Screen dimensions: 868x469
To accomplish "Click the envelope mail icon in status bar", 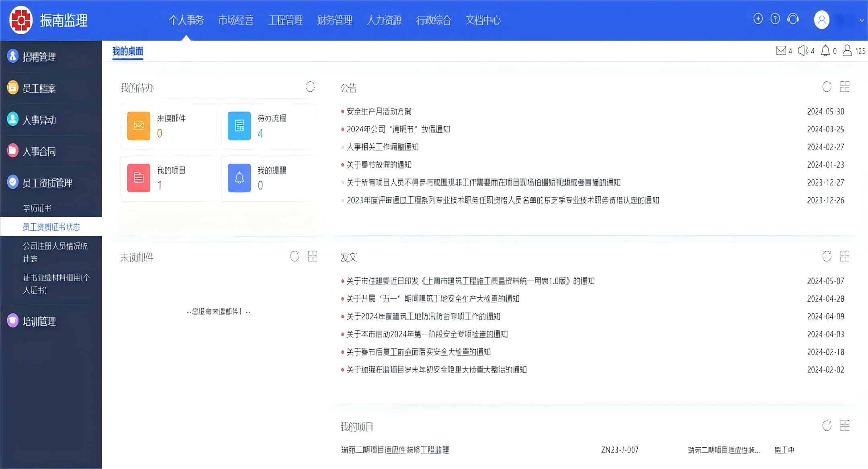I will click(781, 51).
